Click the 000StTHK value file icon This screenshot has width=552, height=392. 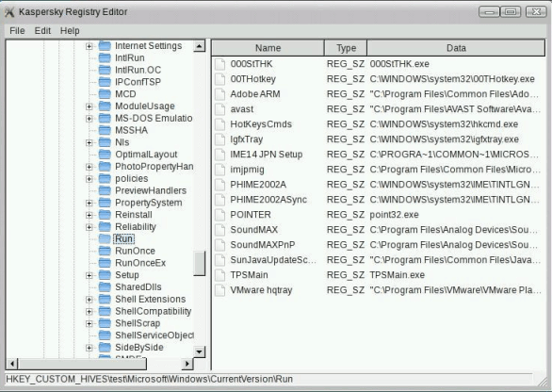point(220,64)
